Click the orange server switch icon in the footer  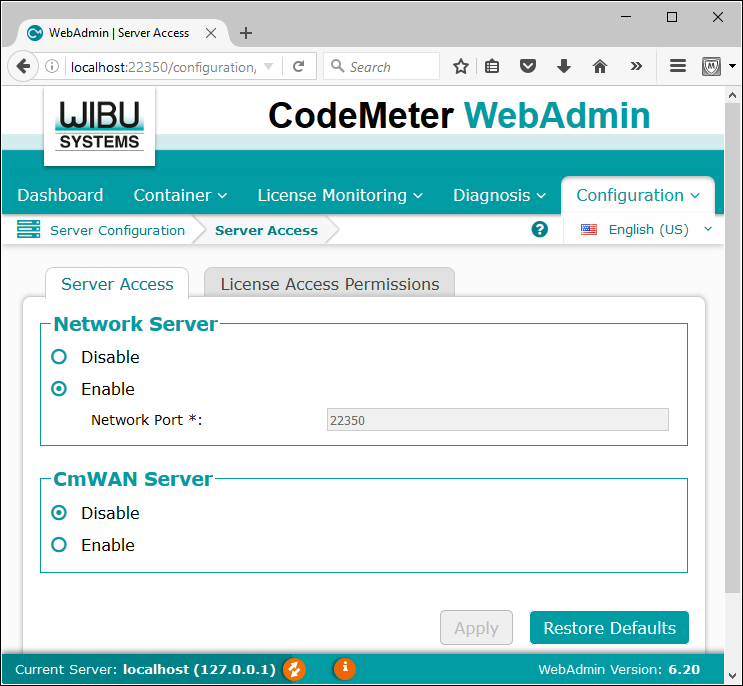tap(294, 669)
